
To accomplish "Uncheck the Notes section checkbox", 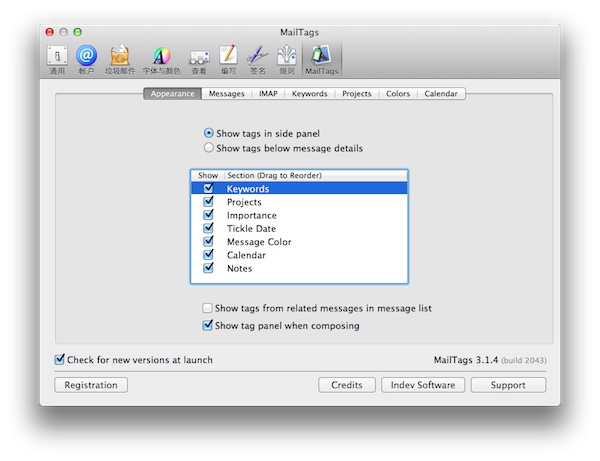I will [x=209, y=268].
